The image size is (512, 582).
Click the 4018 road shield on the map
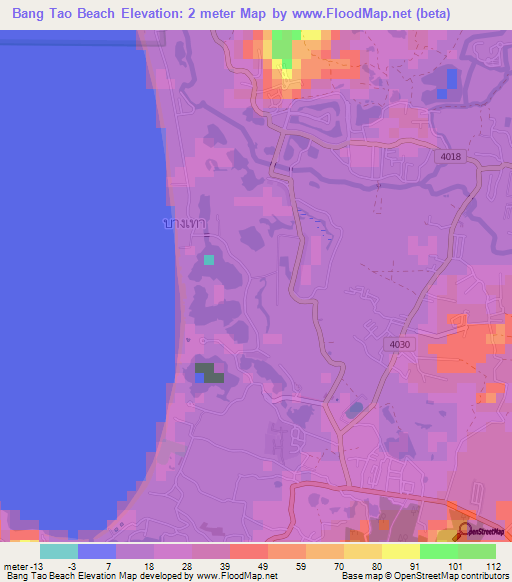[450, 157]
